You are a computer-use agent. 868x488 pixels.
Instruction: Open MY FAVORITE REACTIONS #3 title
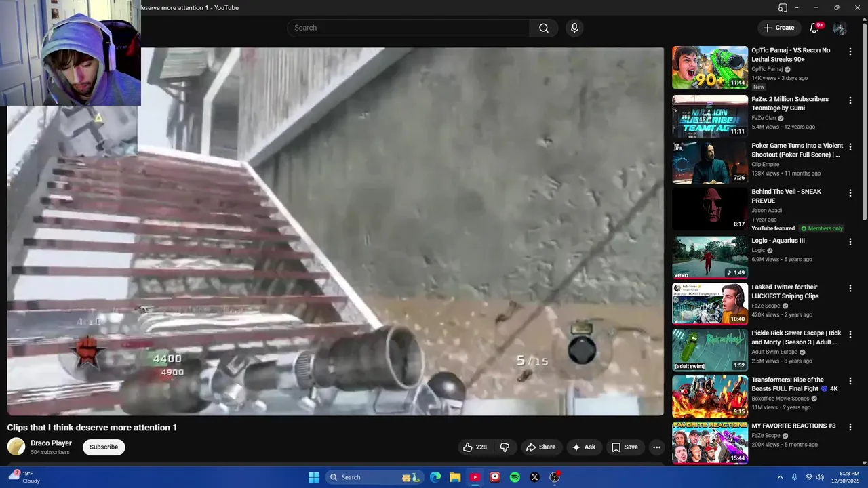click(x=793, y=426)
